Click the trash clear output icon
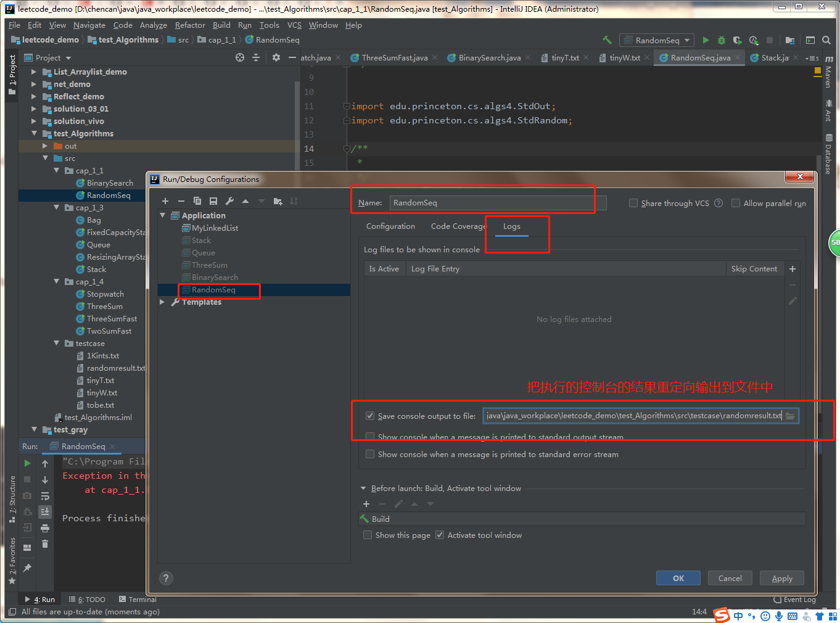Viewport: 840px width, 623px height. click(x=45, y=543)
